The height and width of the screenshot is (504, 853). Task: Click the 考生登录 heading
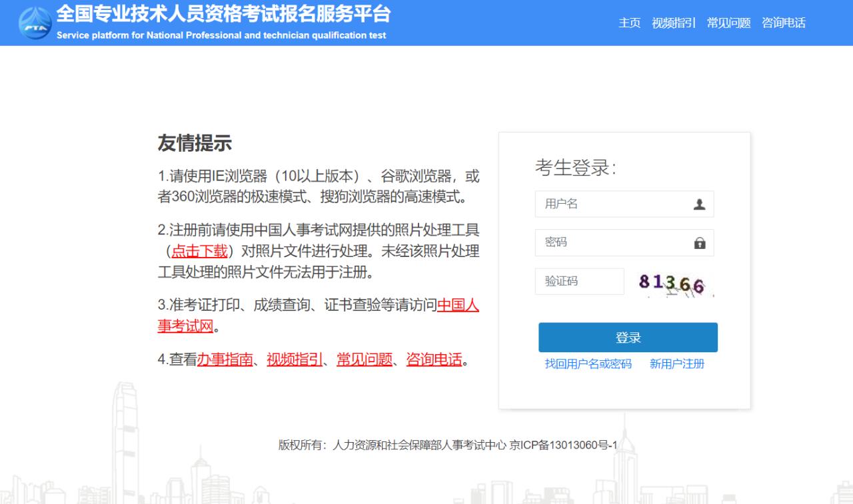coord(576,168)
